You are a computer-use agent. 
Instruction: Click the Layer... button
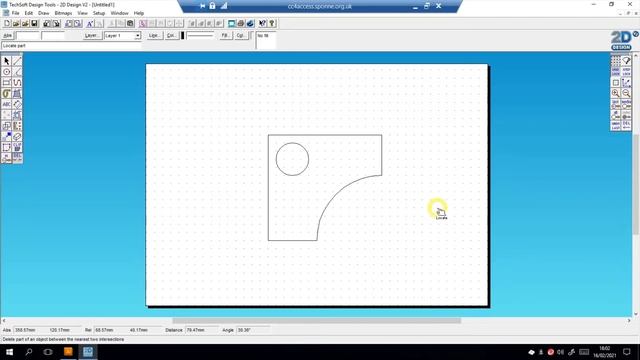pyautogui.click(x=92, y=36)
